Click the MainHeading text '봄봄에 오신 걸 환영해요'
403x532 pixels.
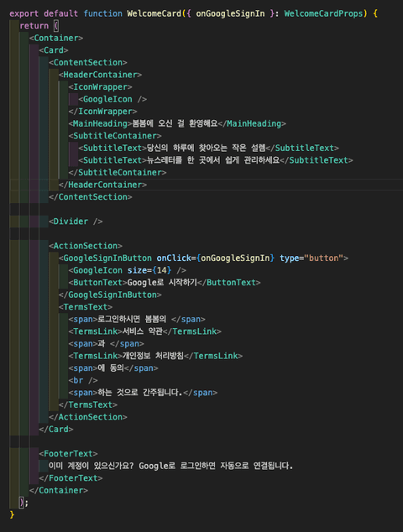coord(175,123)
